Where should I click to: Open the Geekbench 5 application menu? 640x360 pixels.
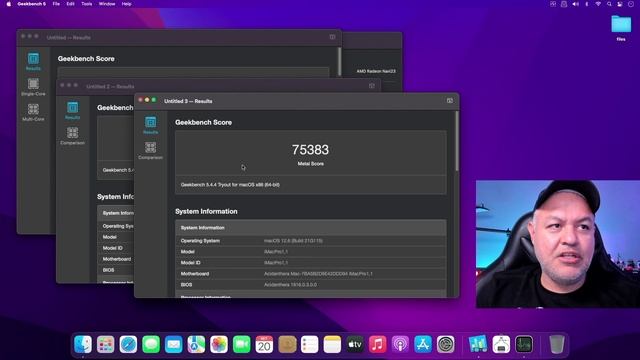[x=31, y=4]
